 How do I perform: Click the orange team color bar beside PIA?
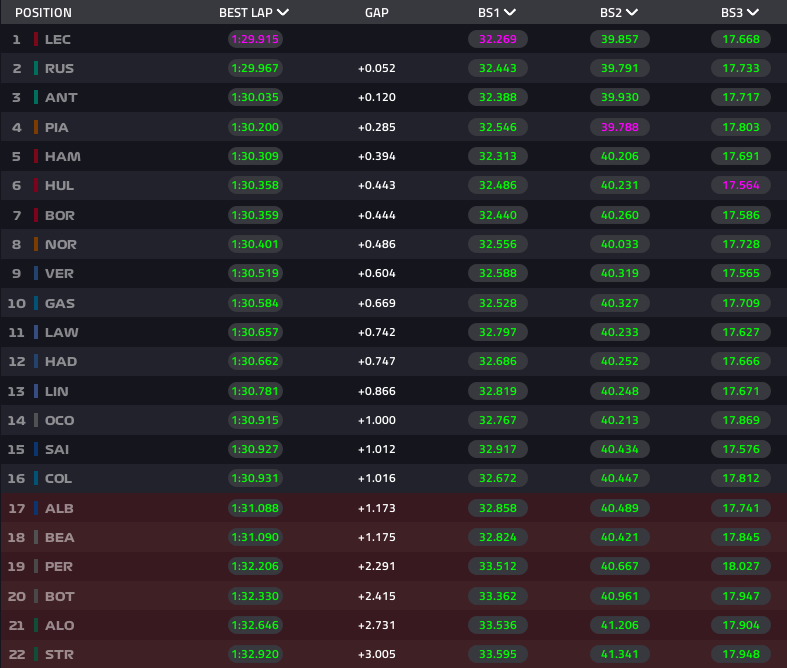[x=37, y=127]
